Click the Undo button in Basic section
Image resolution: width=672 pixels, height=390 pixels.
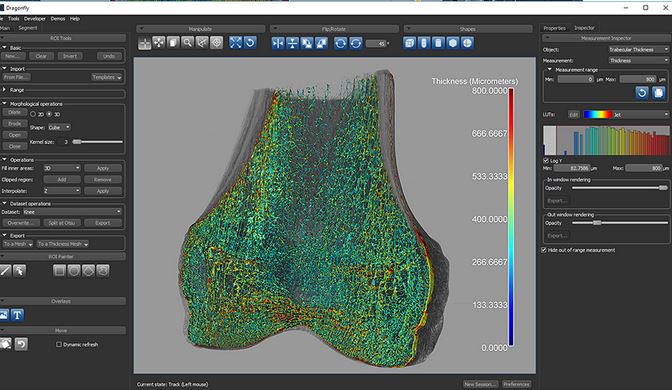(x=109, y=56)
